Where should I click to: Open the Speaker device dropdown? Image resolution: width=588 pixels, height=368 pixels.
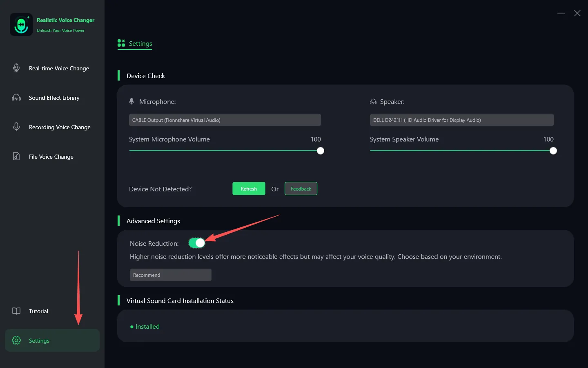click(x=461, y=120)
